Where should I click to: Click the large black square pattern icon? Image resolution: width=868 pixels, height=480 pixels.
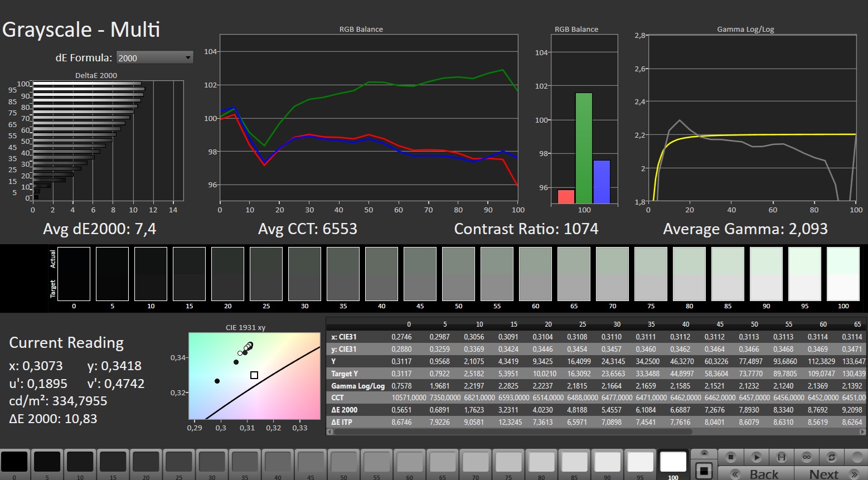click(704, 471)
